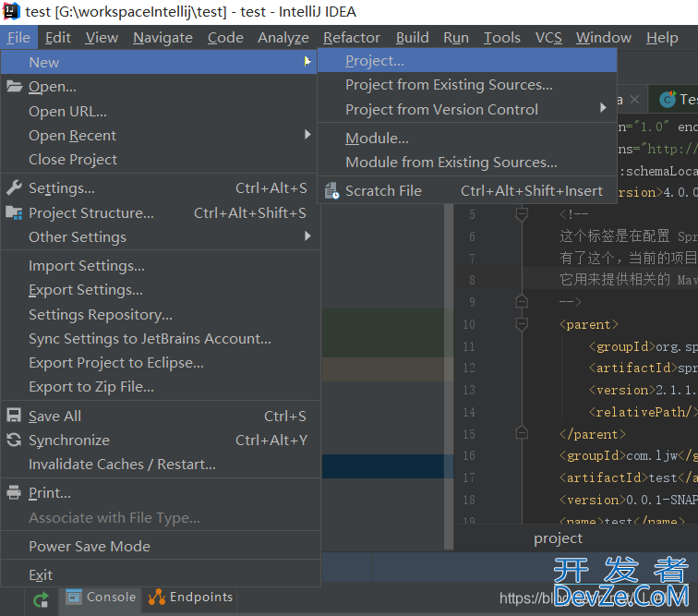Toggle Power Save Mode
The height and width of the screenshot is (616, 698).
click(89, 547)
